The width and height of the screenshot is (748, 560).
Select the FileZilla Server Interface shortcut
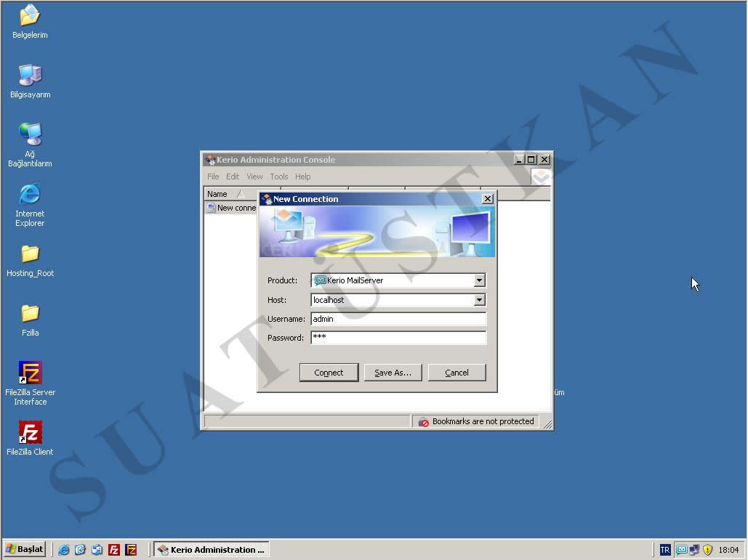(30, 384)
